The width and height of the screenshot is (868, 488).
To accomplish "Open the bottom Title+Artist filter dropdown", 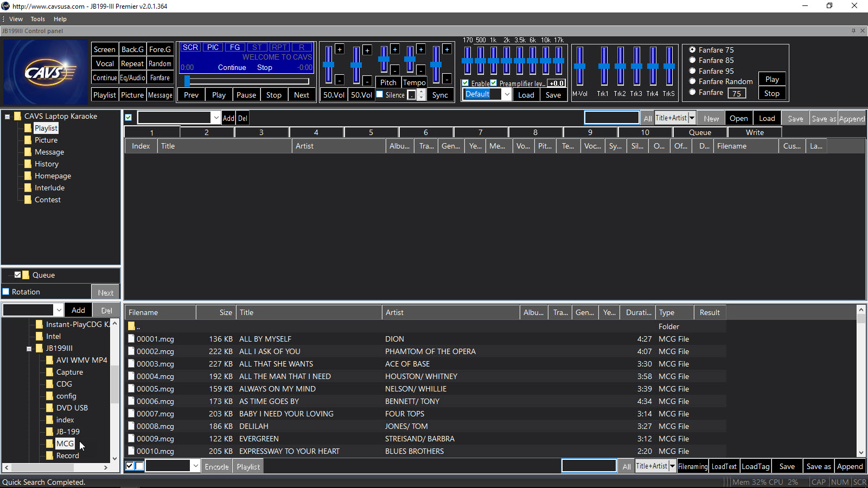I will pos(672,466).
